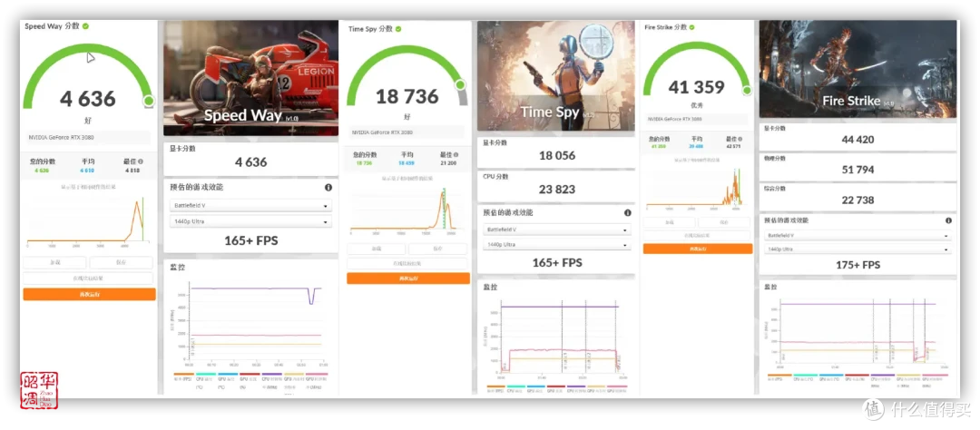Click the load (加载) button in Time Spy panel

point(377,249)
